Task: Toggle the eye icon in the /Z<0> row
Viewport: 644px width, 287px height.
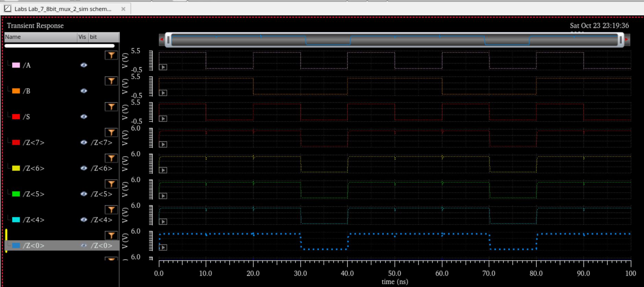Action: point(84,245)
